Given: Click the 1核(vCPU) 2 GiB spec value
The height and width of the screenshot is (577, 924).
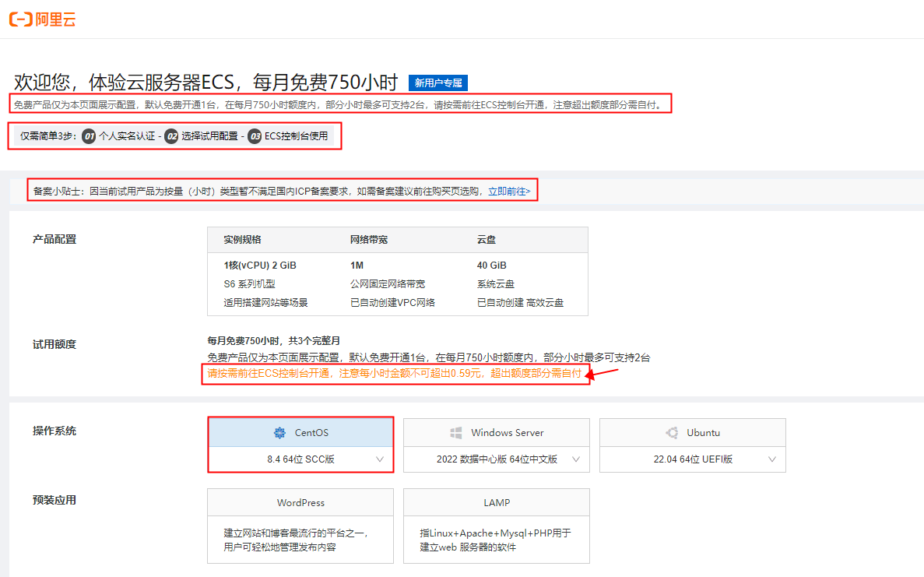Looking at the screenshot, I should coord(260,266).
